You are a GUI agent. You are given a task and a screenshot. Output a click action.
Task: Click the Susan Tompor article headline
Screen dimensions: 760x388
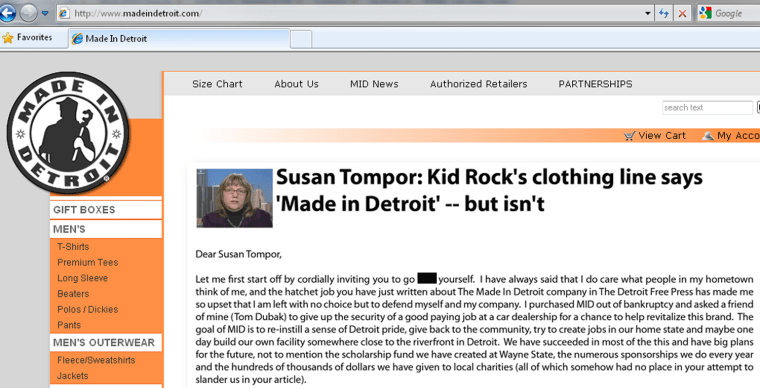[489, 190]
